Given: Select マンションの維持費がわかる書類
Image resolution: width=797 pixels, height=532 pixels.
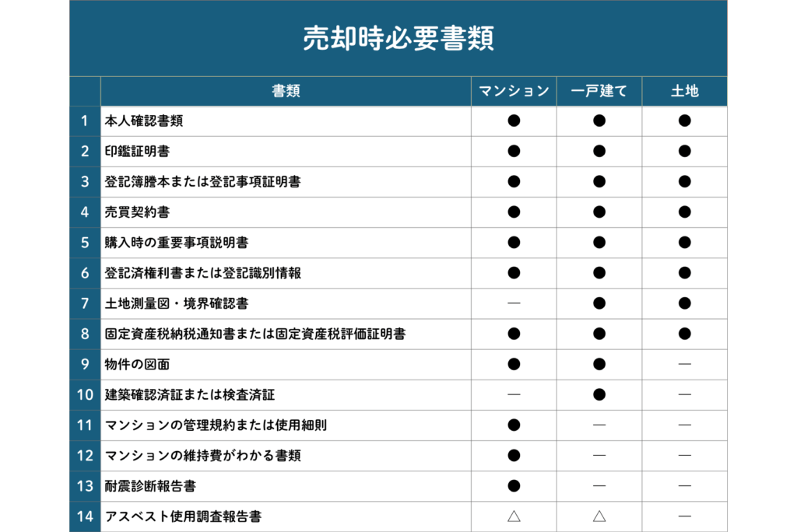Looking at the screenshot, I should coord(203,456).
